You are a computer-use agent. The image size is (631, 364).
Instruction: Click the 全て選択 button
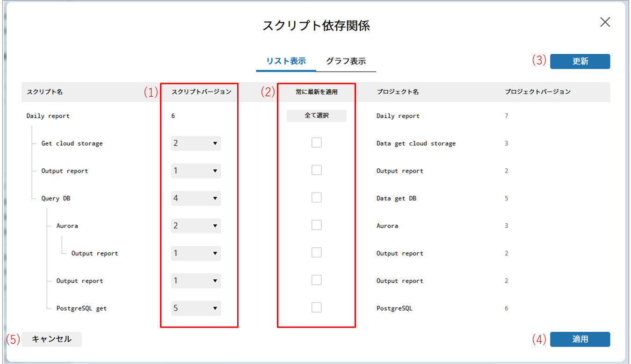pyautogui.click(x=316, y=115)
